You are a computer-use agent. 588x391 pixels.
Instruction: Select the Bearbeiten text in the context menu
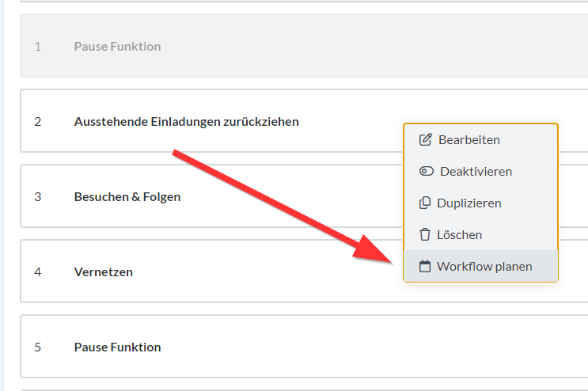point(469,140)
